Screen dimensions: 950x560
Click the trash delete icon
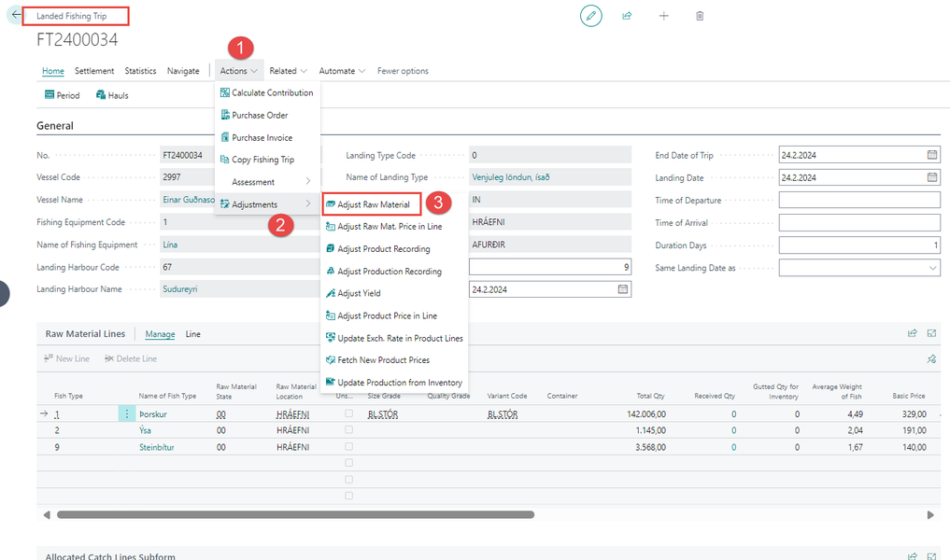click(x=700, y=16)
